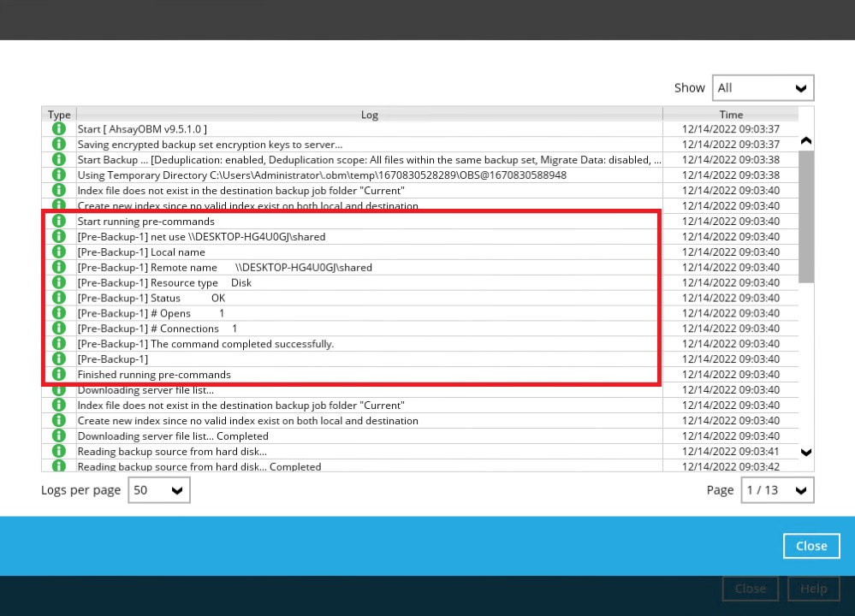Click the Type column header
Viewport: 855px width, 616px height.
[x=59, y=115]
